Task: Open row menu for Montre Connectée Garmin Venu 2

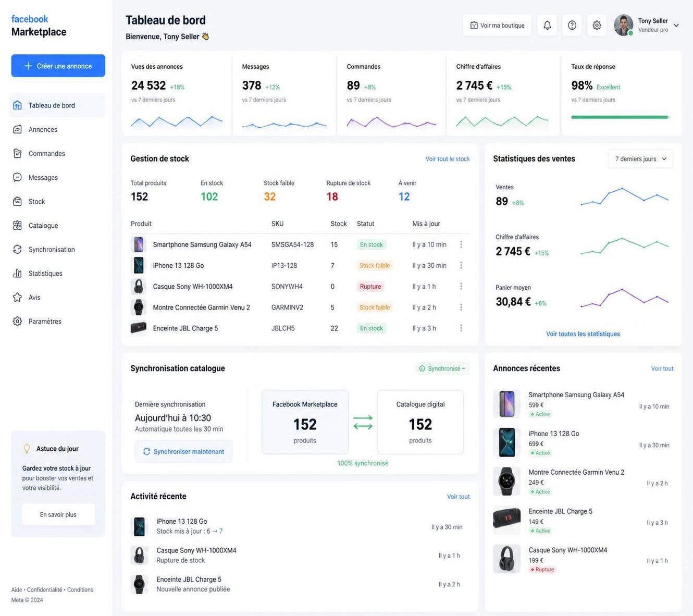Action: tap(461, 307)
